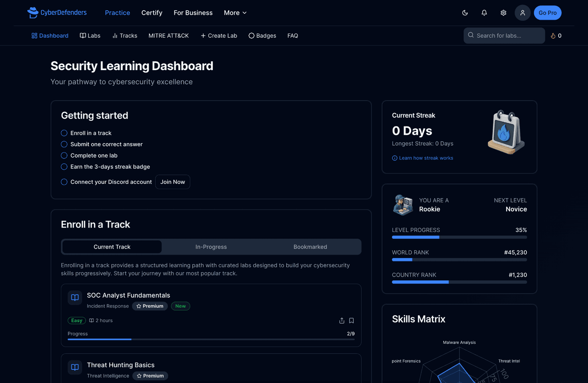Viewport: 588px width, 383px height.
Task: Click the 2 hours duration label
Action: pos(101,321)
